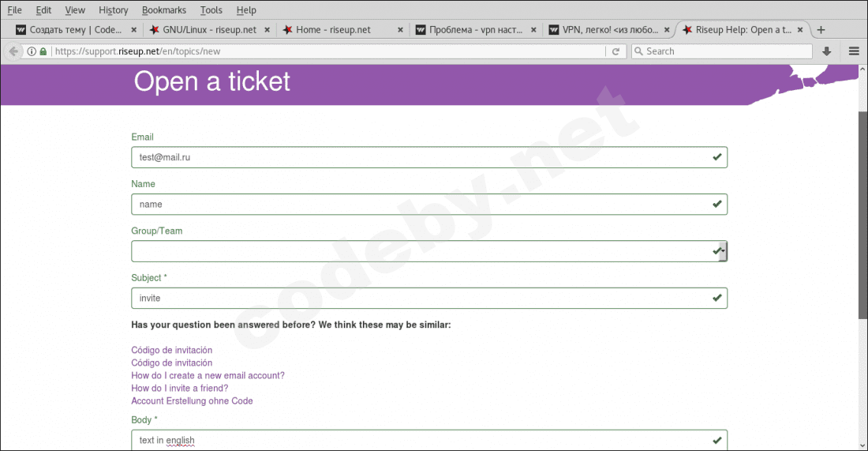
Task: Open first 'Código de invitación' link
Action: tap(171, 350)
